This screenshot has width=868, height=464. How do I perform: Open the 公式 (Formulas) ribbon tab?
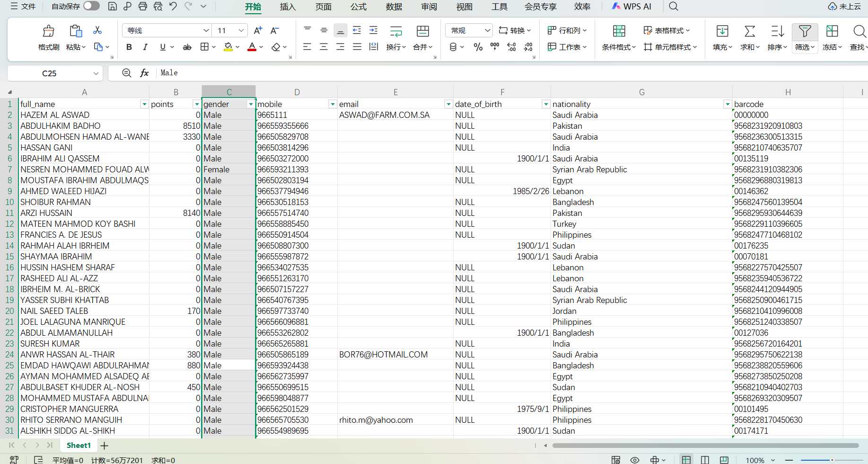pos(359,7)
